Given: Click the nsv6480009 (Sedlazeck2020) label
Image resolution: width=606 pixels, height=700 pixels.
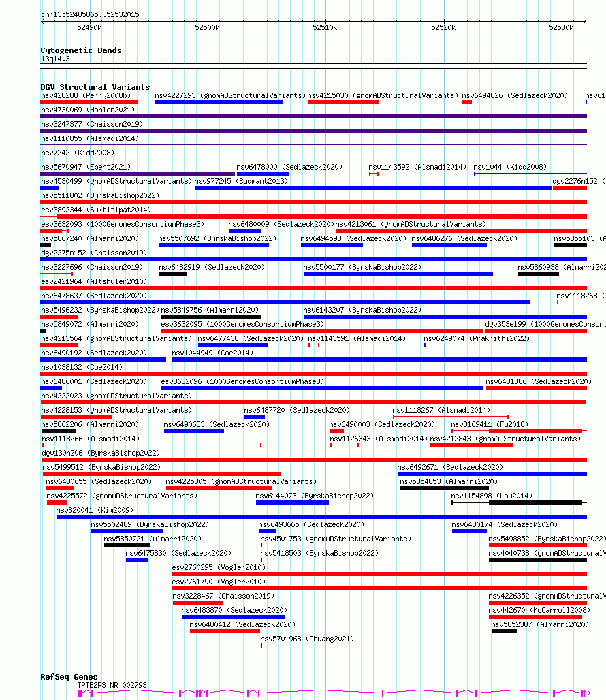Looking at the screenshot, I should [281, 224].
